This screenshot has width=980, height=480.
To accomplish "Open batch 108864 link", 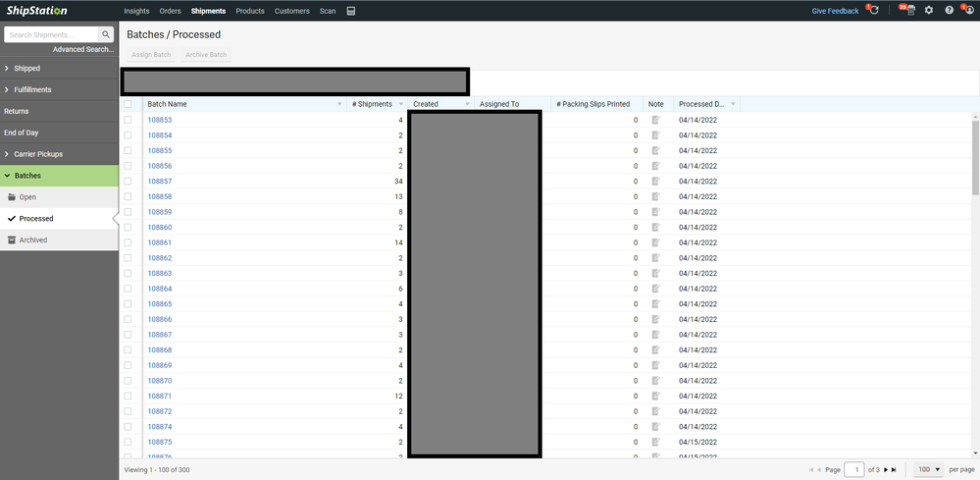I will (x=159, y=289).
